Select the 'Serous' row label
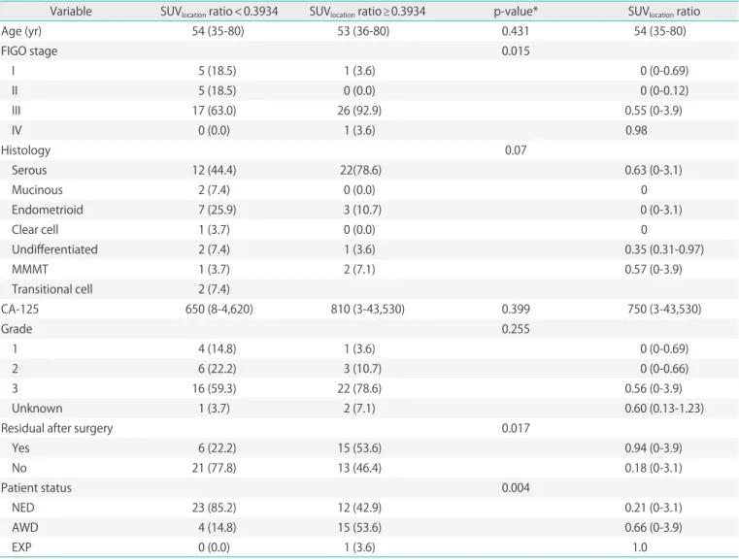The image size is (739, 560). pos(29,170)
